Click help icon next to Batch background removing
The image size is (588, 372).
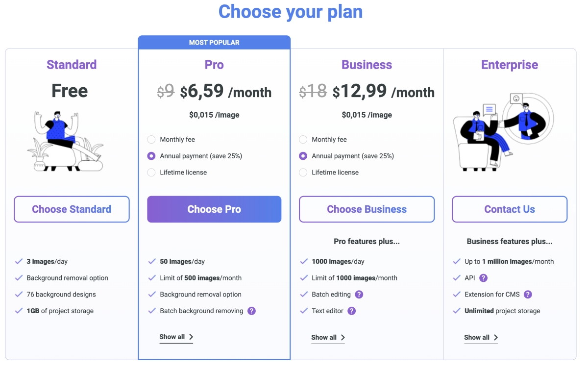pos(251,311)
